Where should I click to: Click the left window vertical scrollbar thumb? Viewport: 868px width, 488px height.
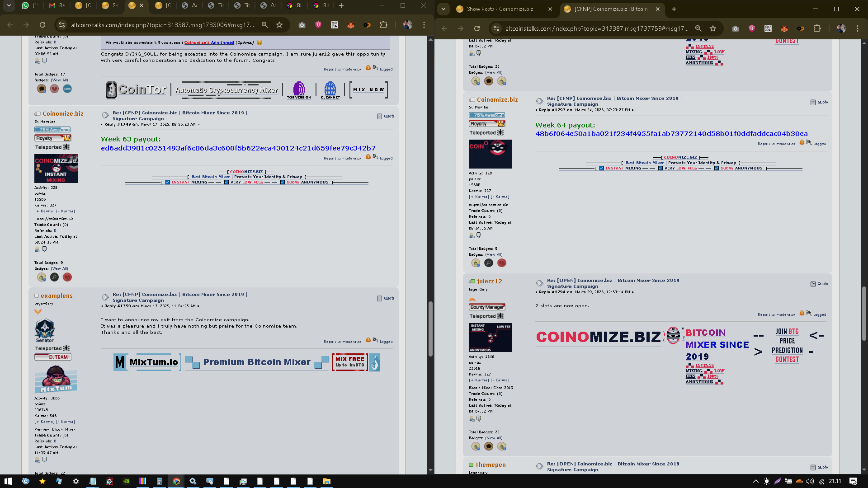pyautogui.click(x=430, y=328)
